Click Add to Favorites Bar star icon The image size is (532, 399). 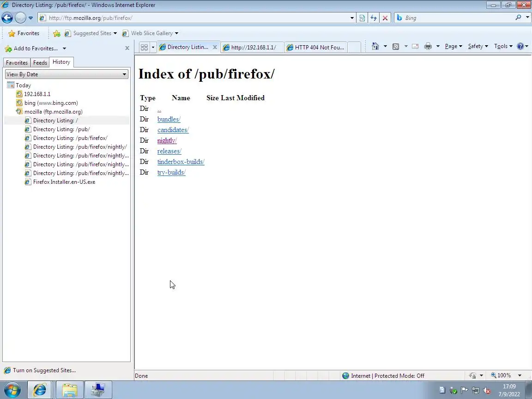tap(57, 33)
